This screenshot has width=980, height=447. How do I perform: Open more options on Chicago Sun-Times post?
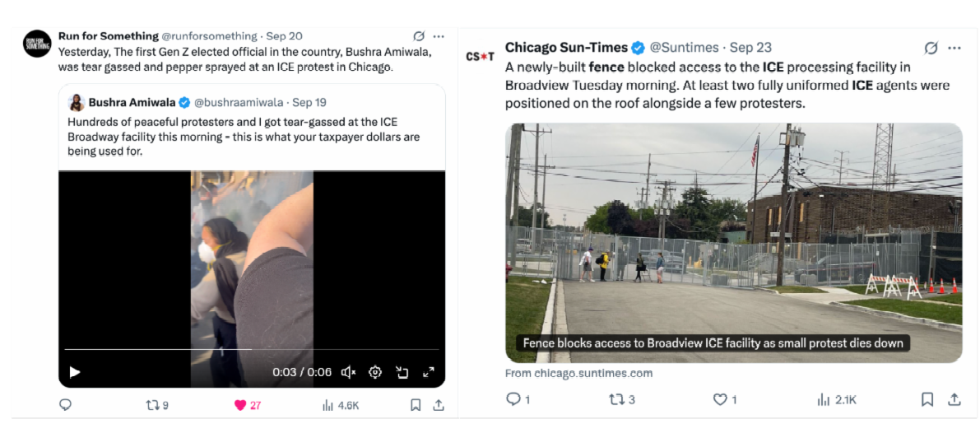point(954,48)
